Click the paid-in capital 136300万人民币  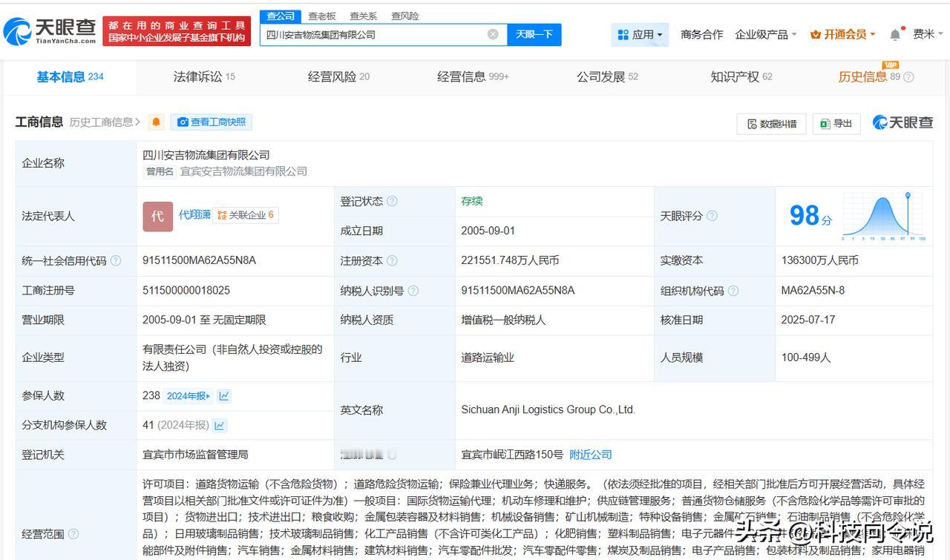tap(819, 260)
